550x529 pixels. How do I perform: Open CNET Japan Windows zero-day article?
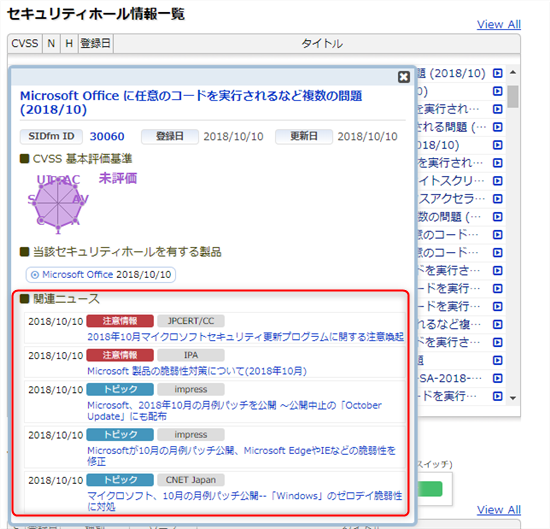point(244,501)
